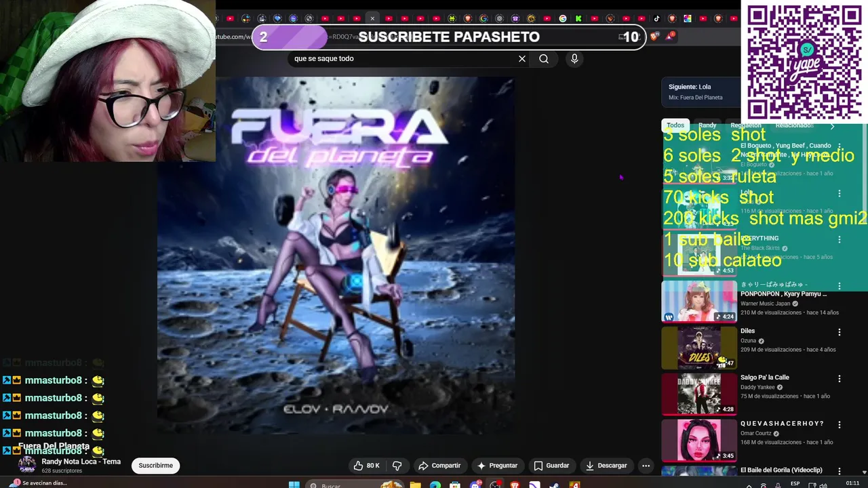Select the Relacionados filter chip
This screenshot has height=488, width=868.
[794, 125]
